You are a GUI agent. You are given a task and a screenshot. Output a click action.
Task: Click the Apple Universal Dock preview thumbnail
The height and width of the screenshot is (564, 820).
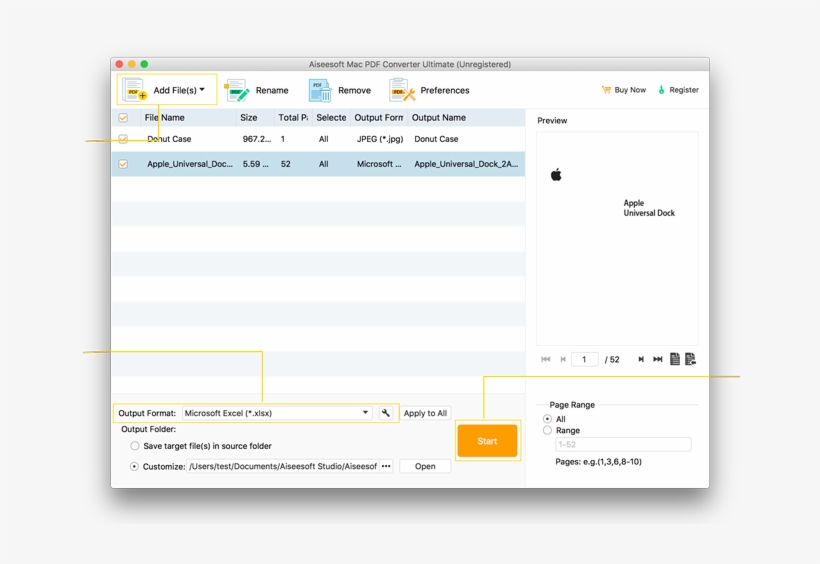point(617,239)
